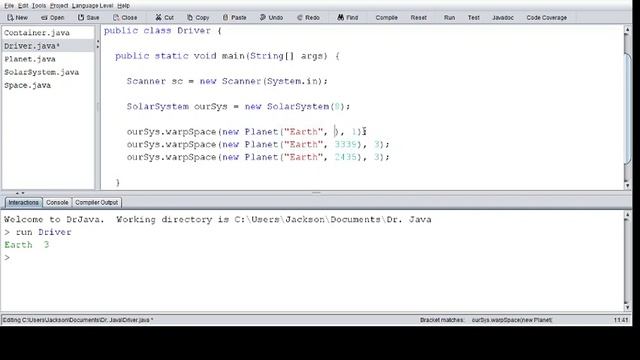Viewport: 640px width, 360px height.
Task: Switch to the Interactions tab
Action: coord(23,202)
